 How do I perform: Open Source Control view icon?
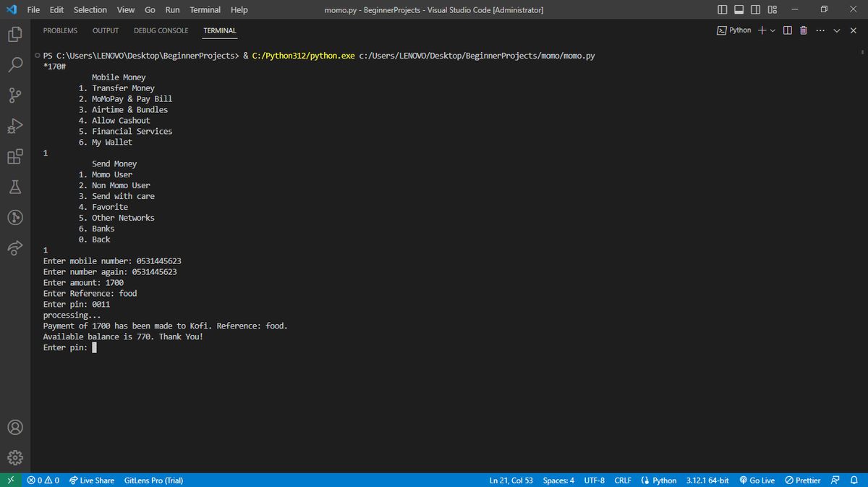pos(14,96)
